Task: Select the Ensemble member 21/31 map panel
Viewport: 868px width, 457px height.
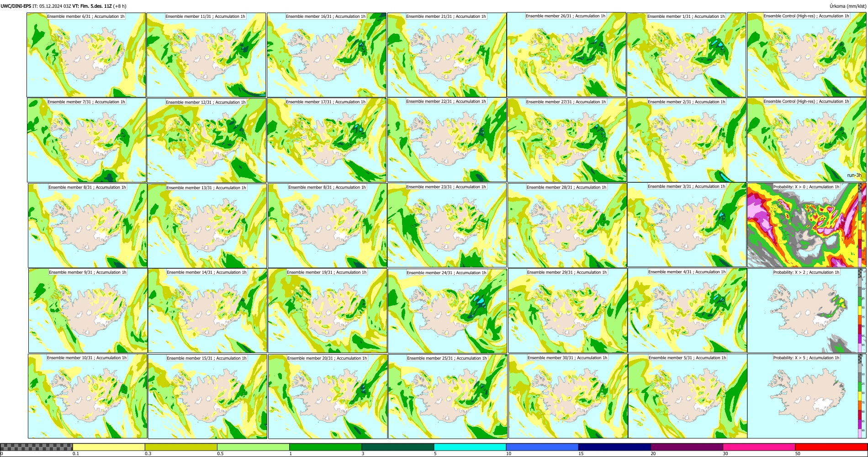Action: point(447,55)
